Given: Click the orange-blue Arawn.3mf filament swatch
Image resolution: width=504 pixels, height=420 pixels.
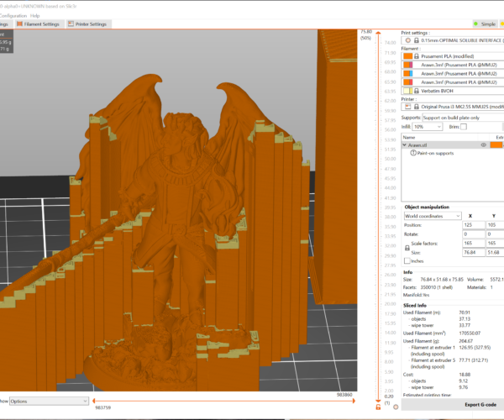Looking at the screenshot, I should click(x=408, y=74).
